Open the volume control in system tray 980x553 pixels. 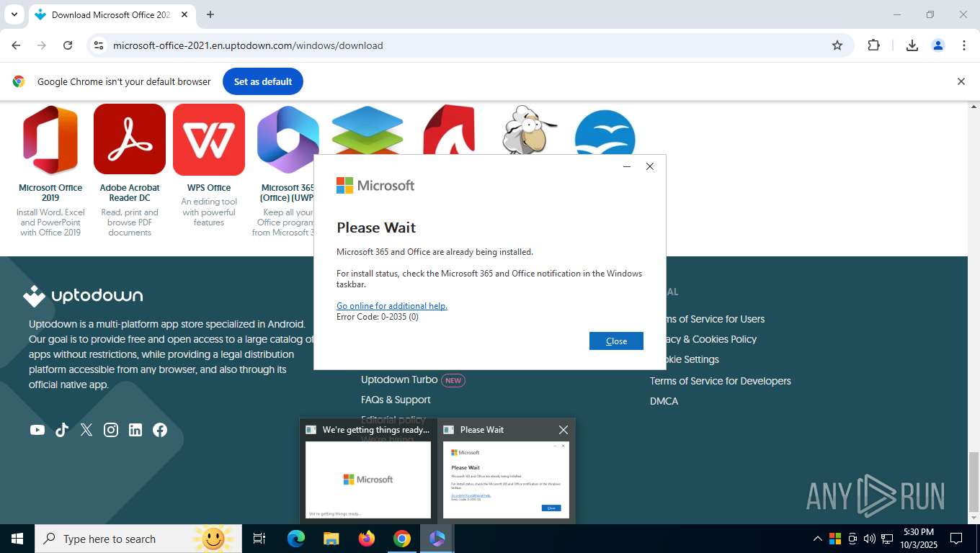(x=870, y=539)
